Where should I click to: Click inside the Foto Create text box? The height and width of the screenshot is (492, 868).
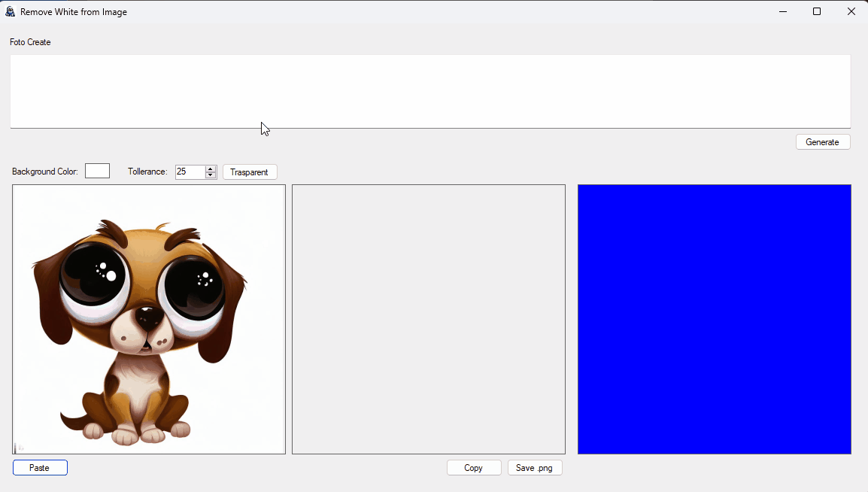pyautogui.click(x=430, y=91)
